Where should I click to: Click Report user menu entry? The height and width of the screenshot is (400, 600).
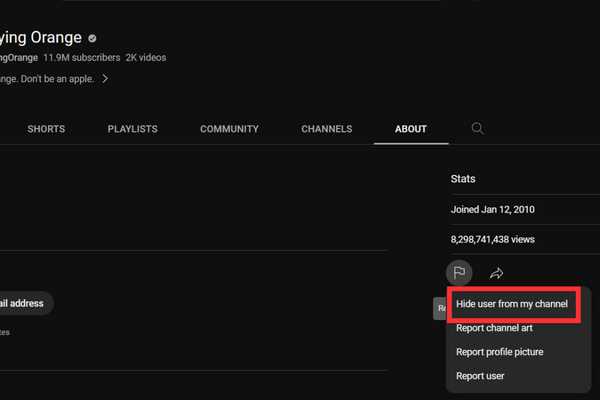pyautogui.click(x=480, y=376)
